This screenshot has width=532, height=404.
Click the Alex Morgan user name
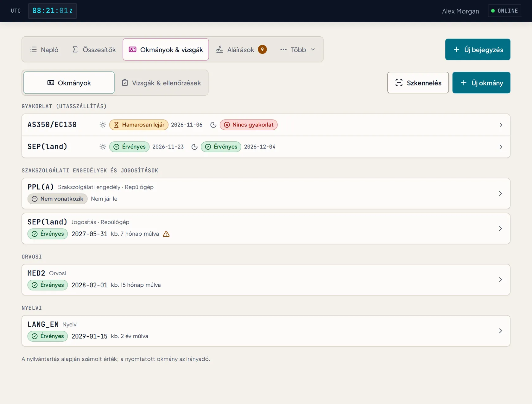pyautogui.click(x=460, y=11)
